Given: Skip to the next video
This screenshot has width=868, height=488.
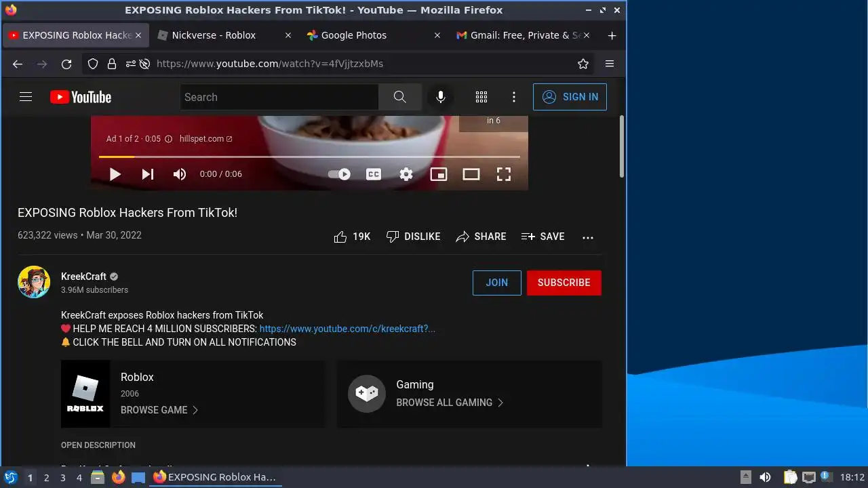Looking at the screenshot, I should tap(148, 174).
